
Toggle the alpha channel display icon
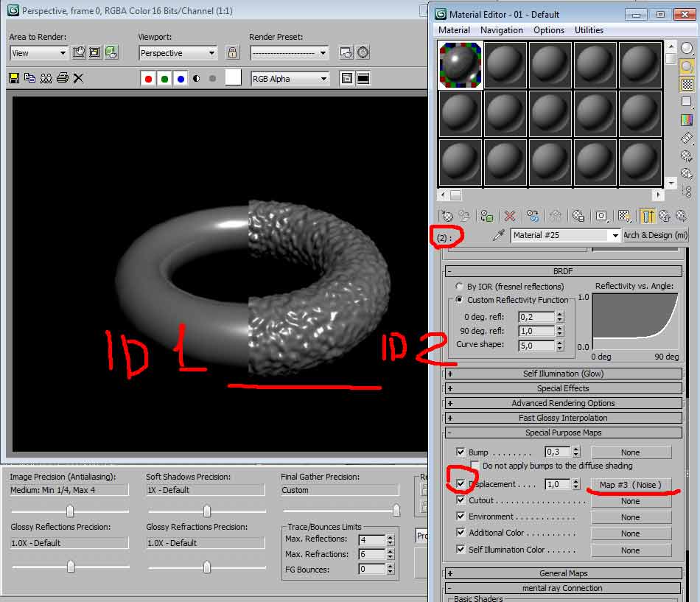tap(197, 79)
